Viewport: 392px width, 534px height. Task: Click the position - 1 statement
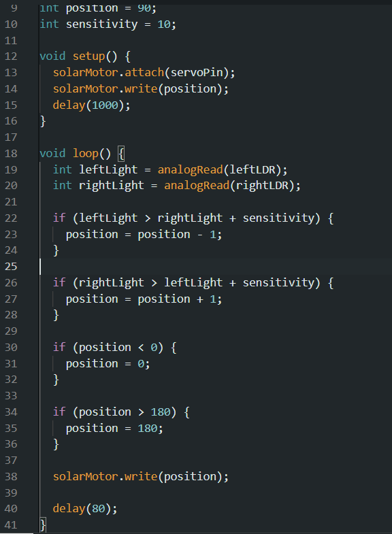pyautogui.click(x=144, y=235)
